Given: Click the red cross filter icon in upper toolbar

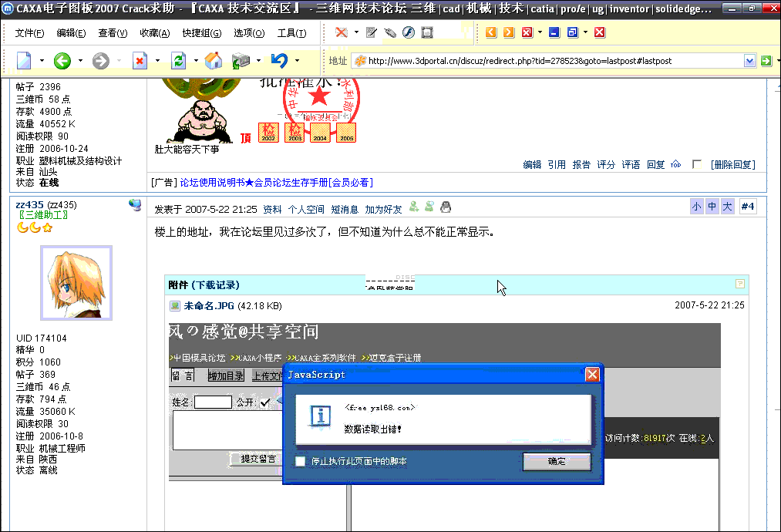Looking at the screenshot, I should [342, 32].
